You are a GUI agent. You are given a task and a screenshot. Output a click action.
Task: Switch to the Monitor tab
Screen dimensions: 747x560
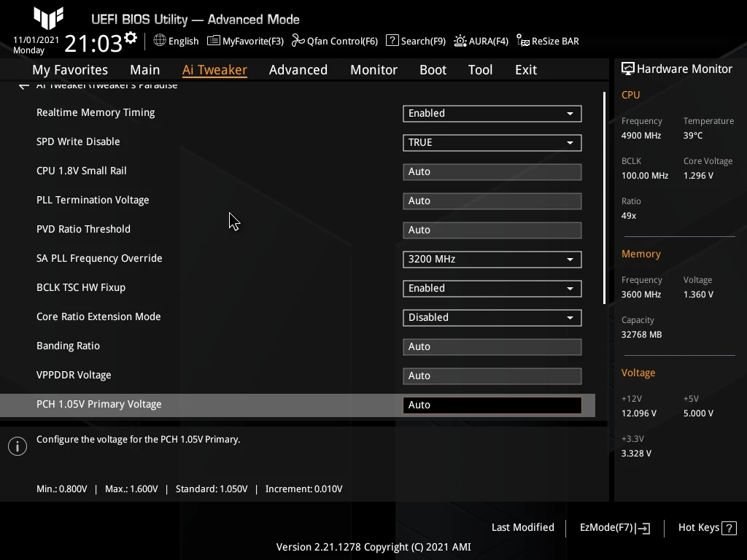point(373,70)
